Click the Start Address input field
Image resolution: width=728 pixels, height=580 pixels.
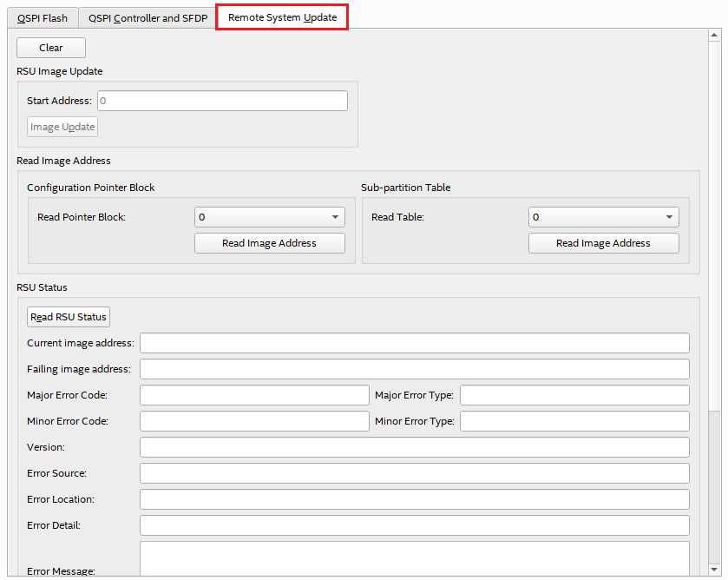(222, 101)
